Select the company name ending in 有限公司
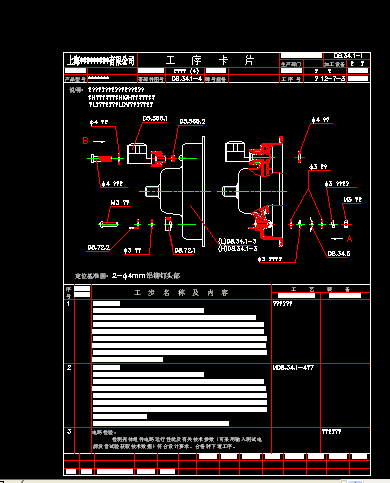 pos(101,61)
